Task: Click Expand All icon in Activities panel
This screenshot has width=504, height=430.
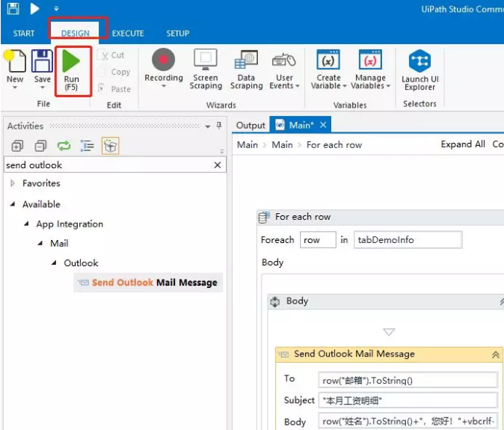Action: click(x=17, y=147)
